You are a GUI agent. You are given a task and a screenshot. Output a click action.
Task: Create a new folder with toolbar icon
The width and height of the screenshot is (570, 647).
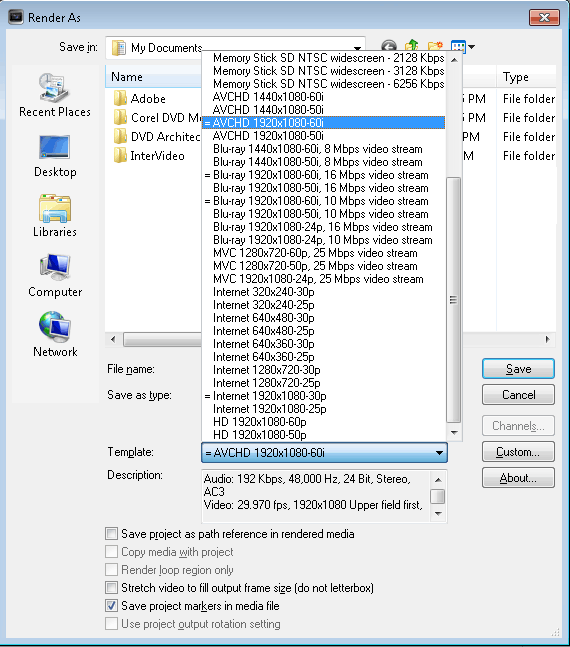click(435, 47)
